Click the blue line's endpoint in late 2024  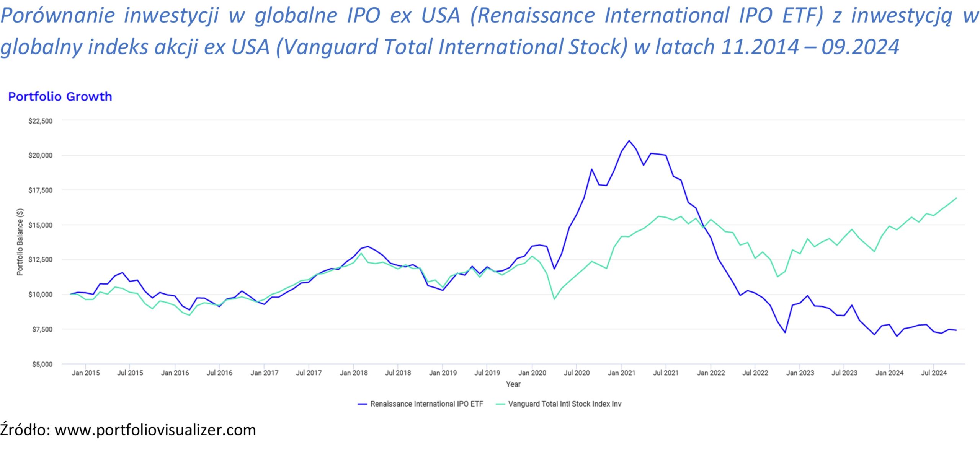(x=956, y=330)
